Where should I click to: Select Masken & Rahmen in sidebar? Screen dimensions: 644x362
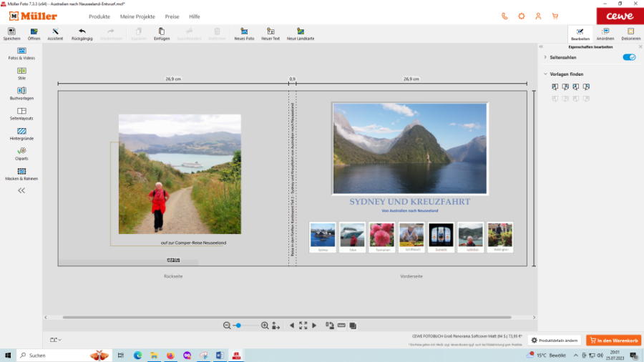click(x=21, y=174)
